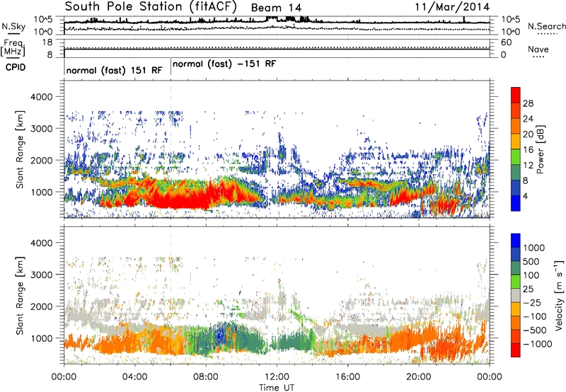Click the 'Power [dB]' colorbar title

coord(540,149)
